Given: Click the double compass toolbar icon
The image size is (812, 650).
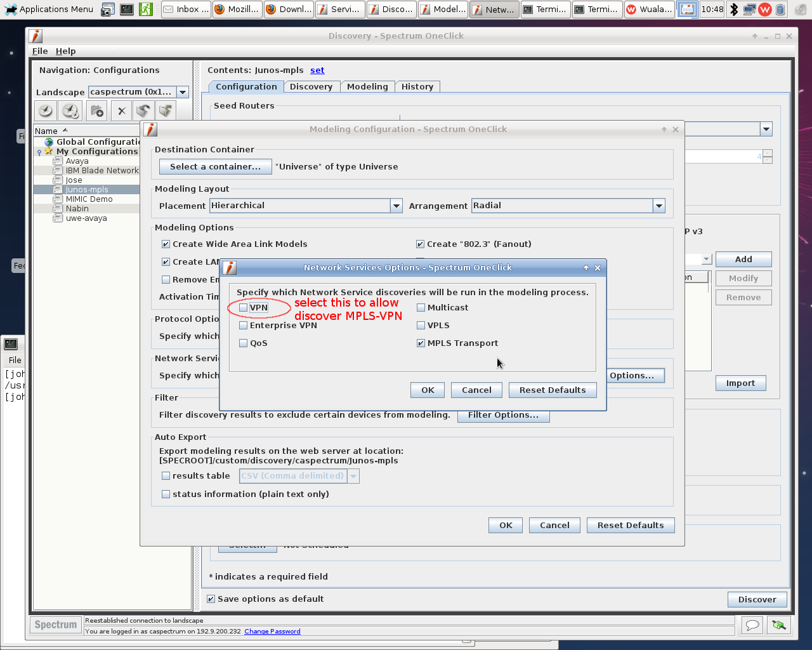Looking at the screenshot, I should pos(70,111).
